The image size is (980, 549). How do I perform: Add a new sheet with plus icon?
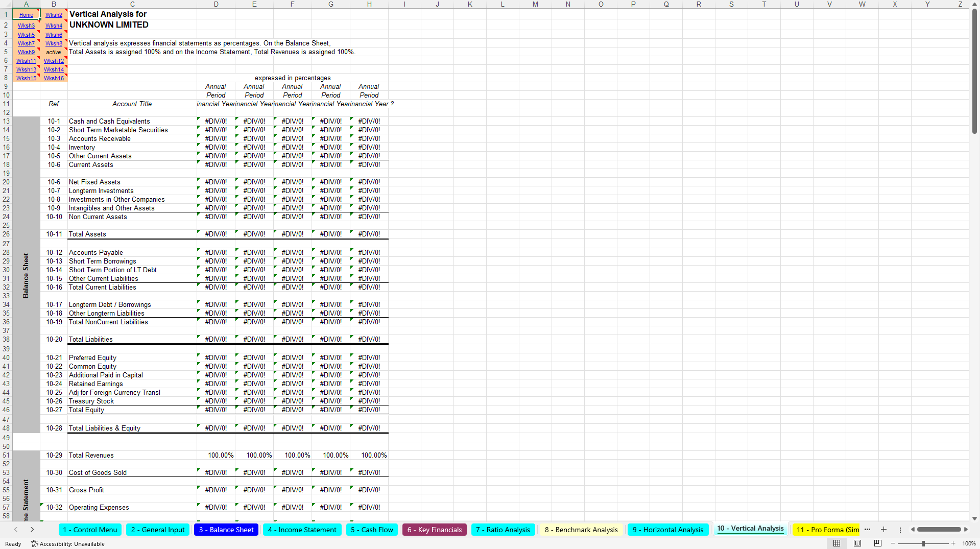tap(883, 530)
